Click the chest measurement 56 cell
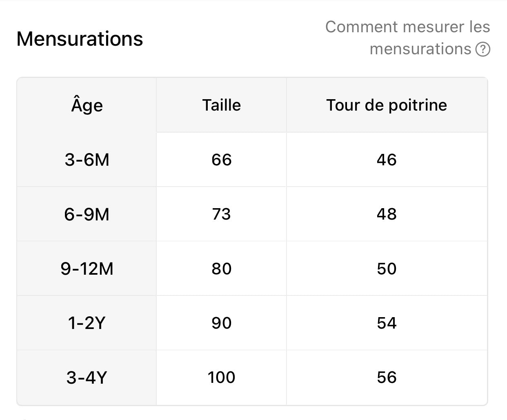 coord(387,378)
